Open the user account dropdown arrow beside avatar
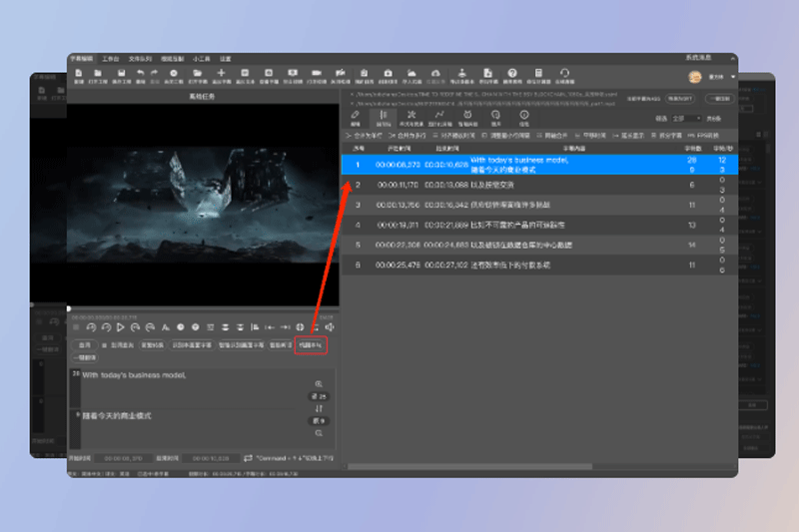This screenshot has height=532, width=799. (x=733, y=76)
